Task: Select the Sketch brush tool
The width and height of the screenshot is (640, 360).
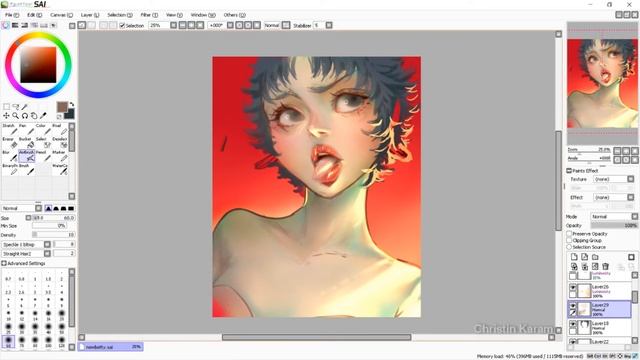Action: coord(10,129)
